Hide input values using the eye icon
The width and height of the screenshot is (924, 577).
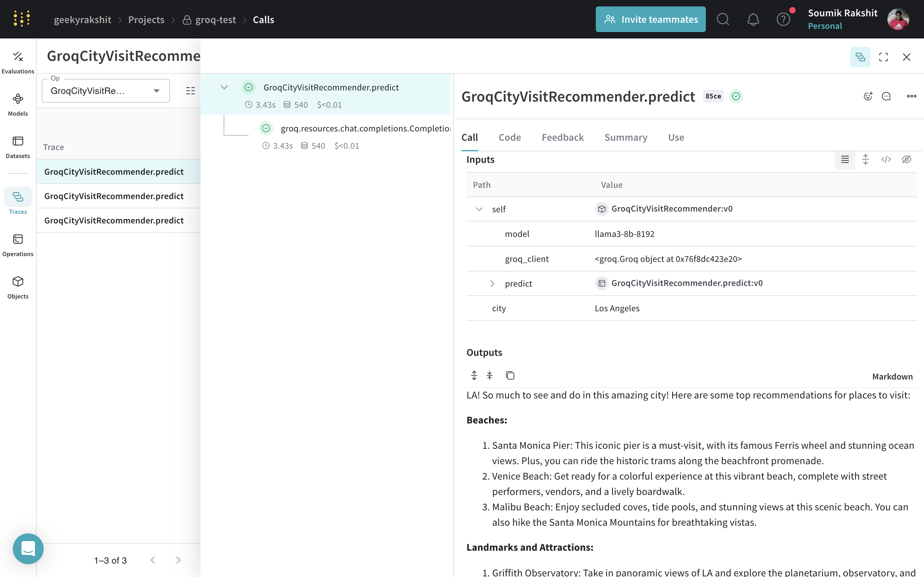[907, 160]
